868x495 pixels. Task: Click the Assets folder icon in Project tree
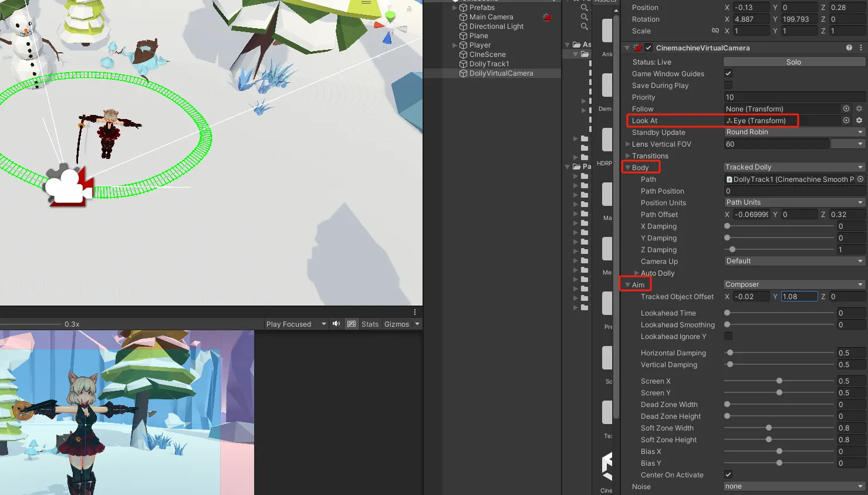577,45
